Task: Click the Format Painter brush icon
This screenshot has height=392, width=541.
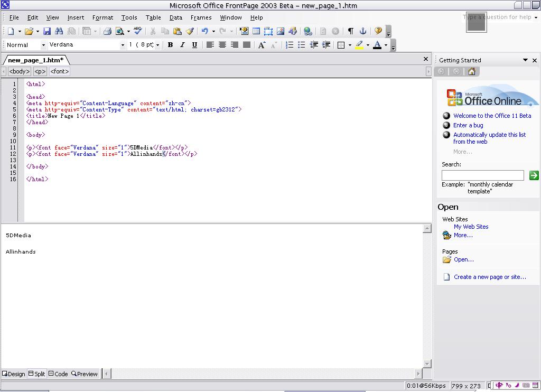Action: (190, 32)
